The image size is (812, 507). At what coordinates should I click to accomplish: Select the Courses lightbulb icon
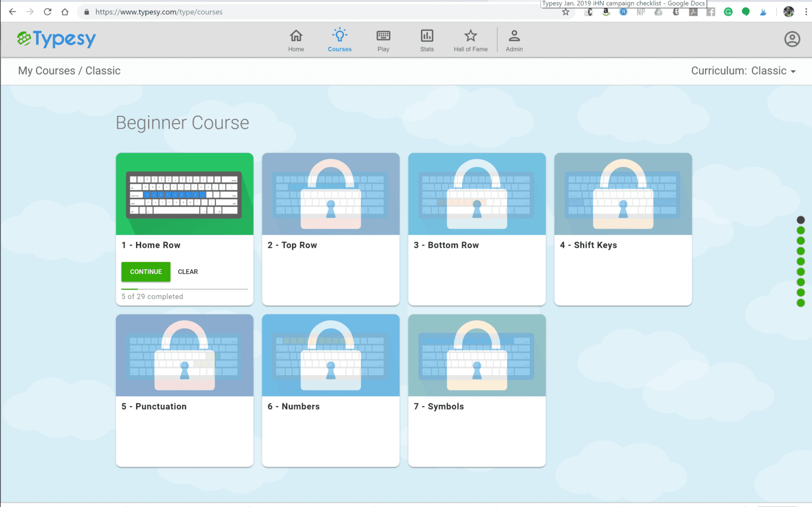pos(339,36)
